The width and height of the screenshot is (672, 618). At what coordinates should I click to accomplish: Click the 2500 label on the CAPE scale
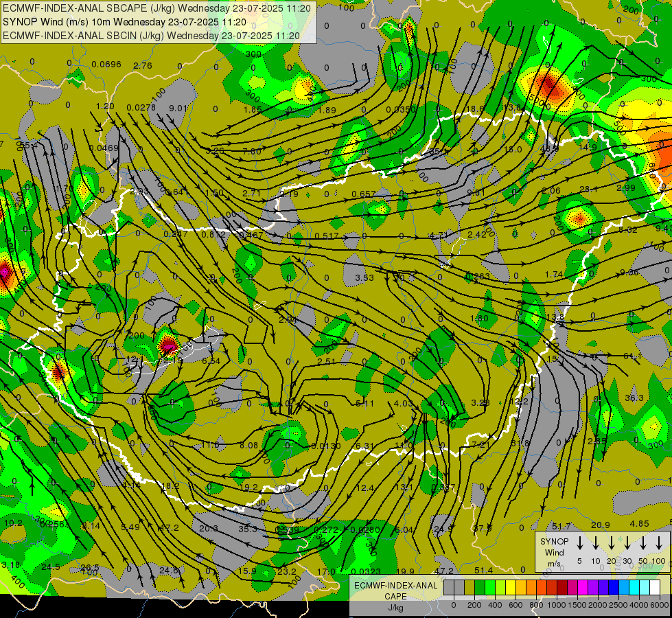[x=618, y=605]
